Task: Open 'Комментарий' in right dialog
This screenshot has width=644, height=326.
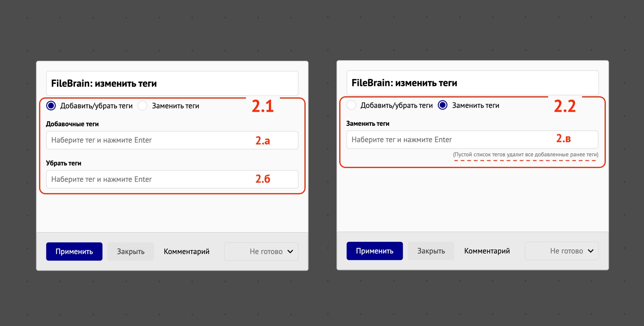Action: pos(487,251)
